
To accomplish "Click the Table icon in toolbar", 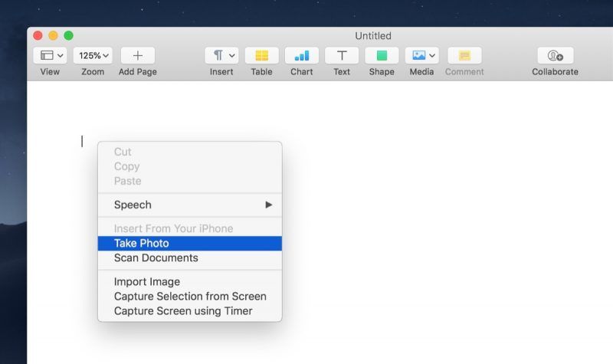I will click(x=261, y=55).
